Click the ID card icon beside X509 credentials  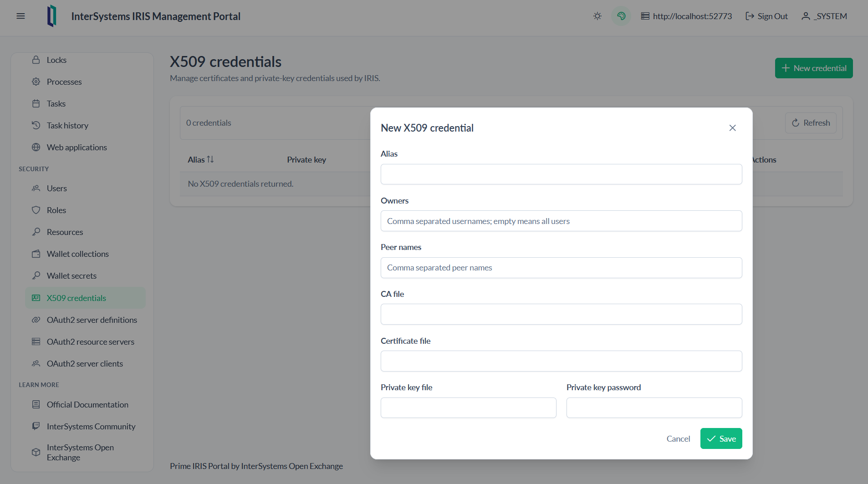tap(36, 298)
